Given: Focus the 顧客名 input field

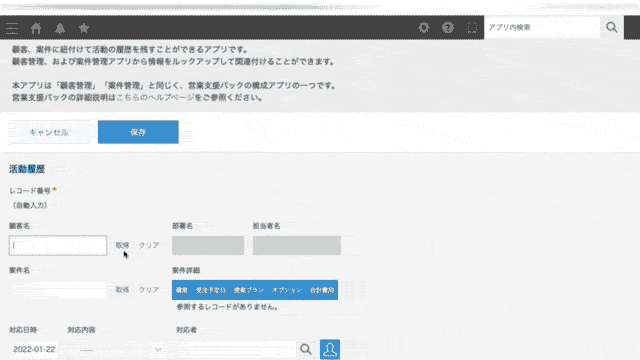Looking at the screenshot, I should 58,245.
